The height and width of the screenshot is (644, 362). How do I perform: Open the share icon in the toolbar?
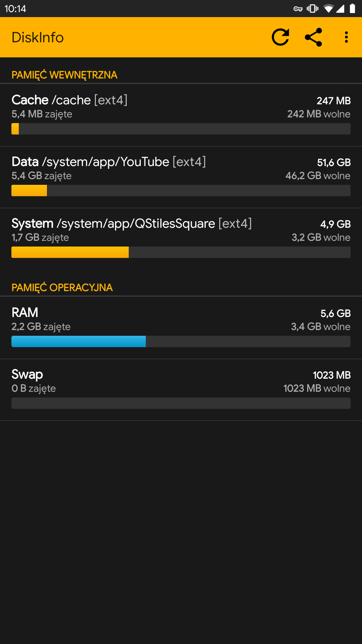[313, 37]
